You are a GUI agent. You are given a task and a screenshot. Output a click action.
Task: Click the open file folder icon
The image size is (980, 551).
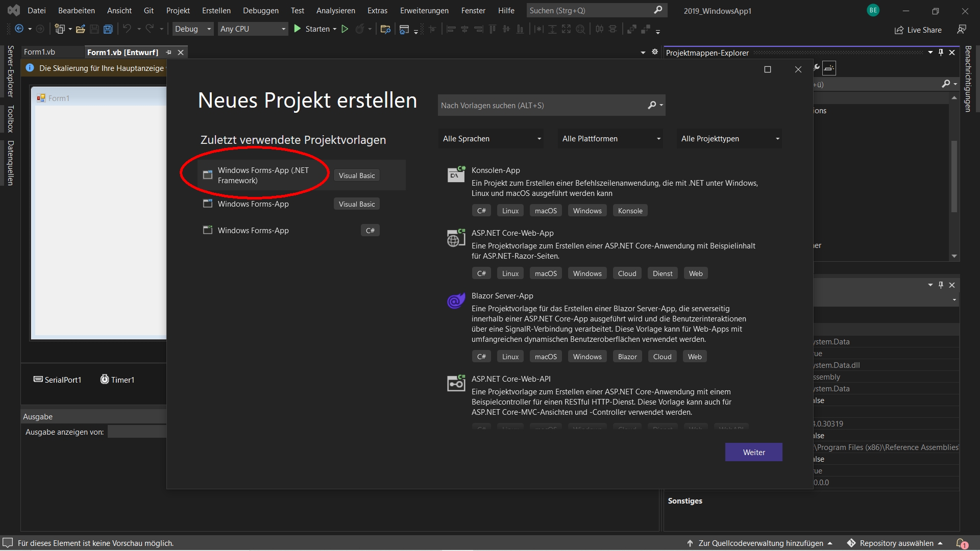click(x=80, y=29)
